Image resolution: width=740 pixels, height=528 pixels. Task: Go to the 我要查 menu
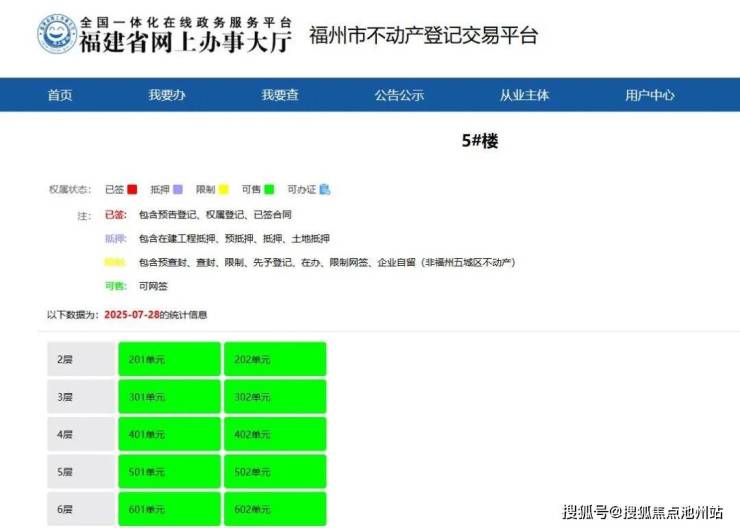tap(280, 95)
